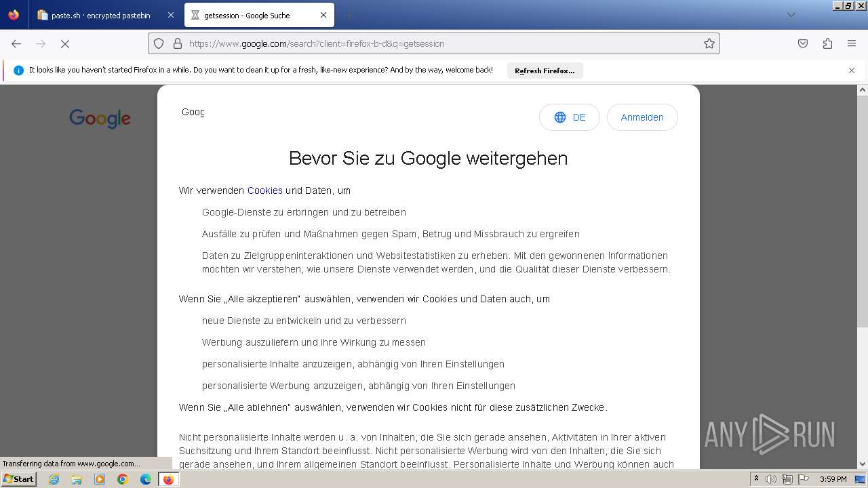
Task: Focus the URL address bar
Action: point(434,43)
